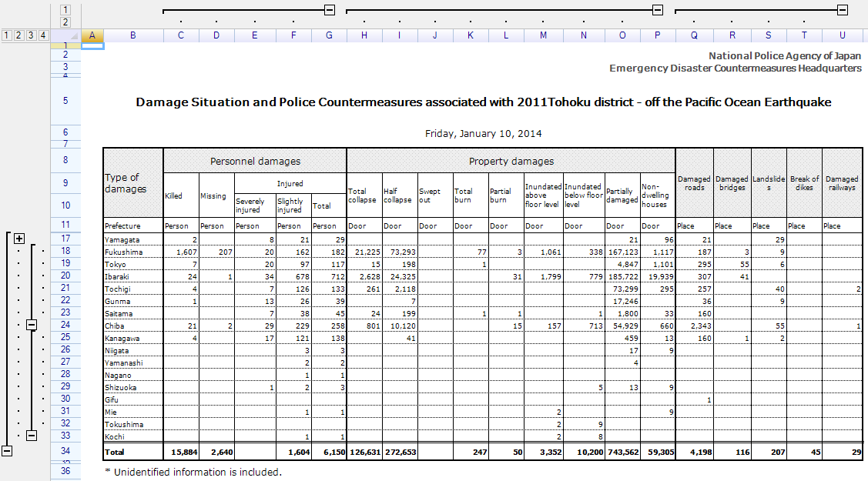Collapse column group ending at column U

pyautogui.click(x=843, y=10)
